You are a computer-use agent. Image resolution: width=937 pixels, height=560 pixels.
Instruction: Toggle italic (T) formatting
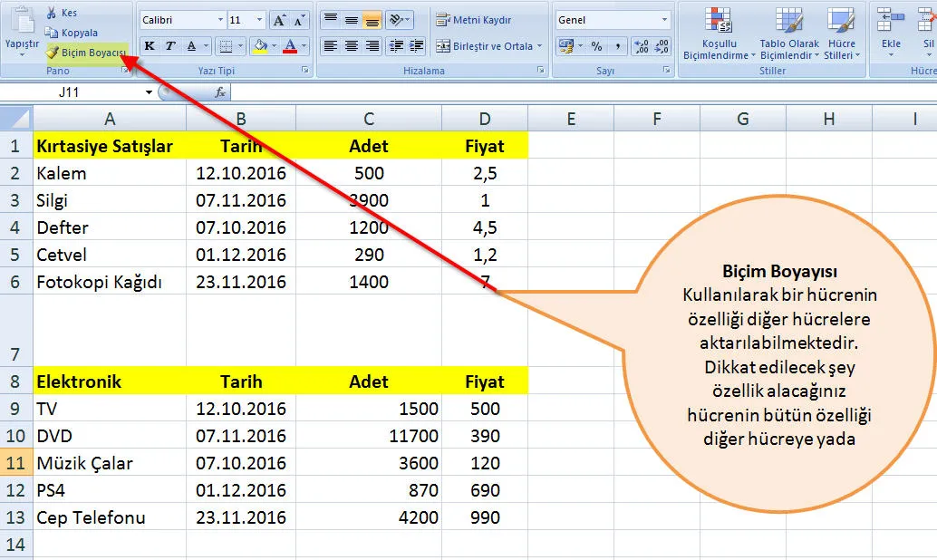coord(169,46)
